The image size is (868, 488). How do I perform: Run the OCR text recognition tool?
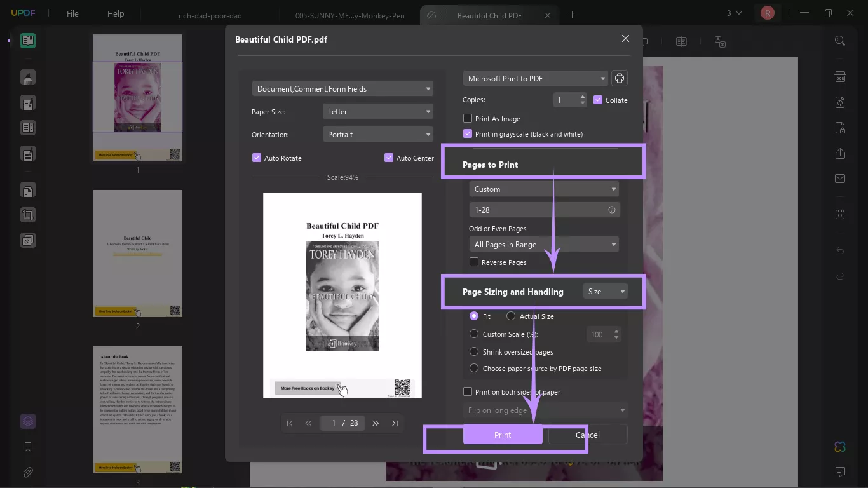point(840,77)
